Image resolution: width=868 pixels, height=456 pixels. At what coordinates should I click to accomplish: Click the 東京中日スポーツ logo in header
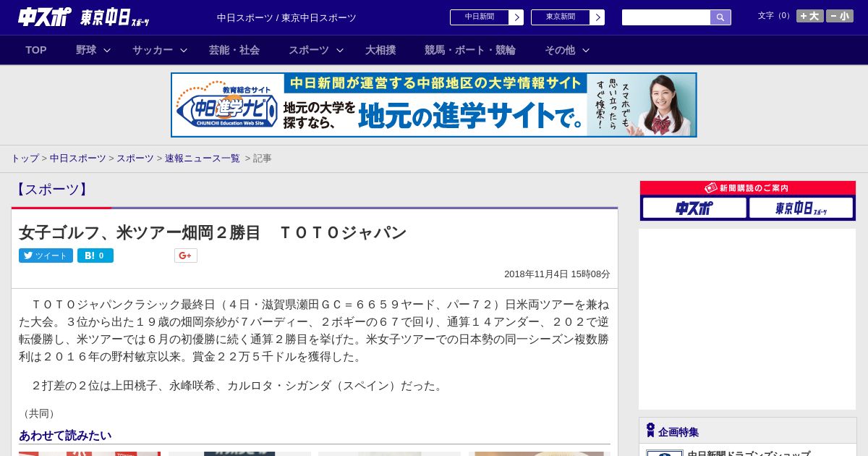click(x=115, y=18)
